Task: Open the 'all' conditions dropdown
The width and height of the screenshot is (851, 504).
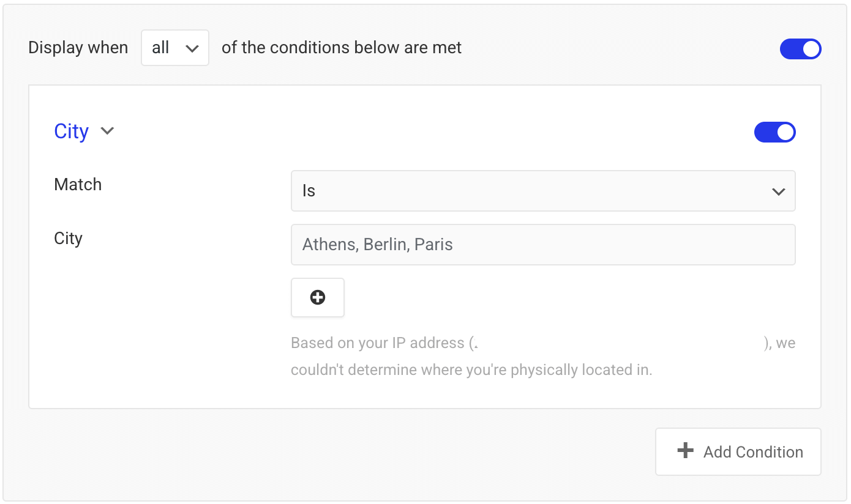Action: tap(175, 48)
